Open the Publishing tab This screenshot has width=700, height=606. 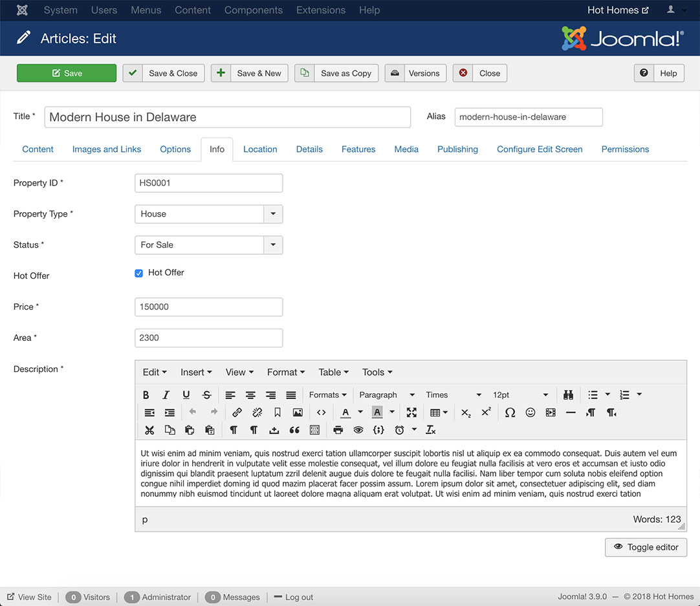pyautogui.click(x=457, y=149)
